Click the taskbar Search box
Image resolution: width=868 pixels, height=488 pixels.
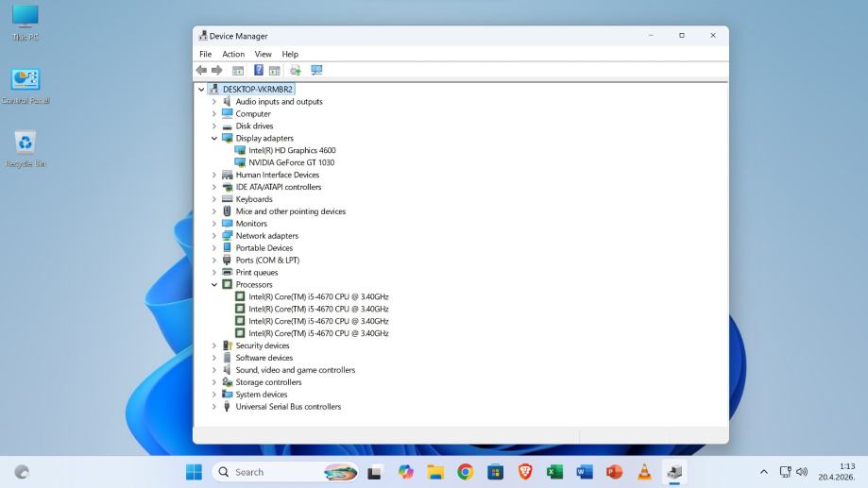coord(285,472)
